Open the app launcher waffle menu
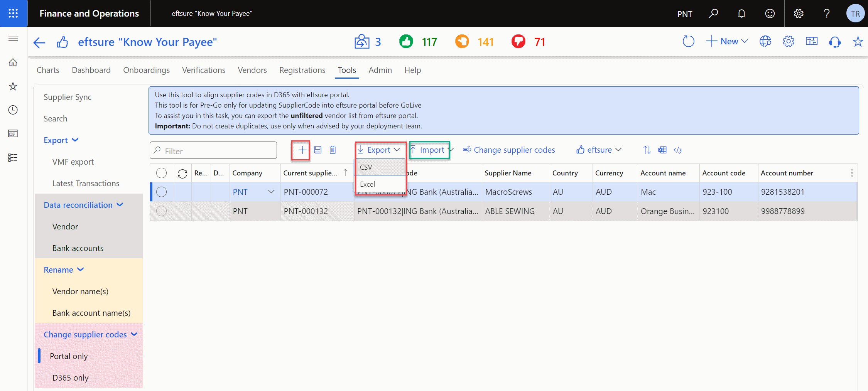 tap(14, 13)
